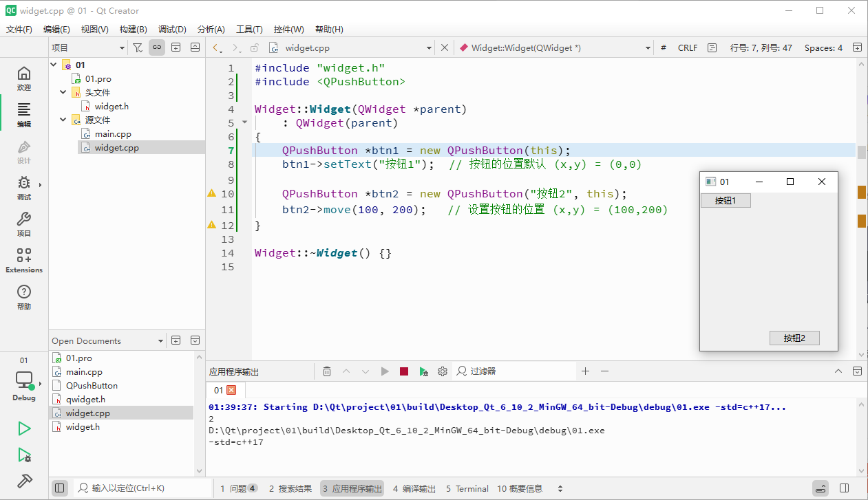Screen dimensions: 868x500
Task: Open 帮助(H) menu
Action: [x=329, y=30]
